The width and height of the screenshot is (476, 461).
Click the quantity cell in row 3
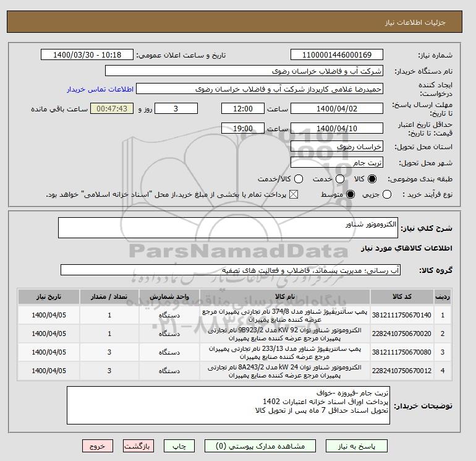click(x=109, y=352)
